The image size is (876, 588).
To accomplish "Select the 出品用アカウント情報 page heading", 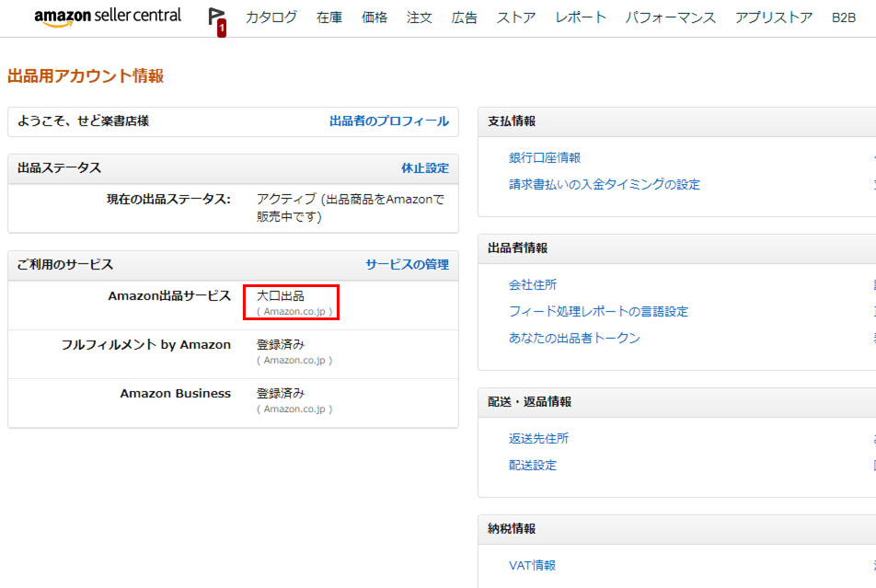I will click(86, 75).
